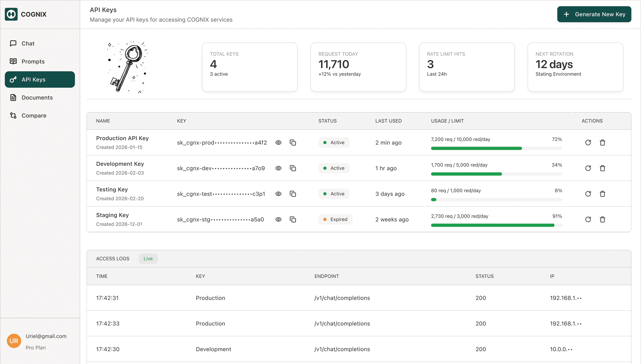
Task: Rotate the Production API Key
Action: tap(588, 142)
